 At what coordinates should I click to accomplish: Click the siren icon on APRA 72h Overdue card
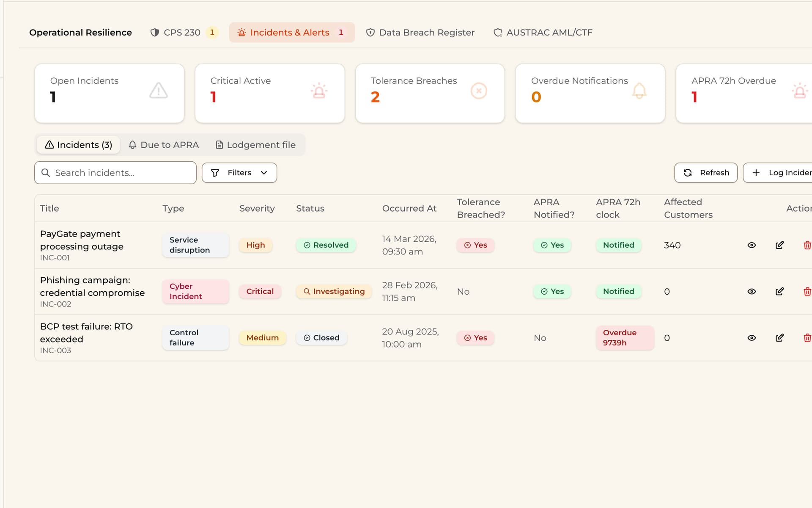[800, 91]
